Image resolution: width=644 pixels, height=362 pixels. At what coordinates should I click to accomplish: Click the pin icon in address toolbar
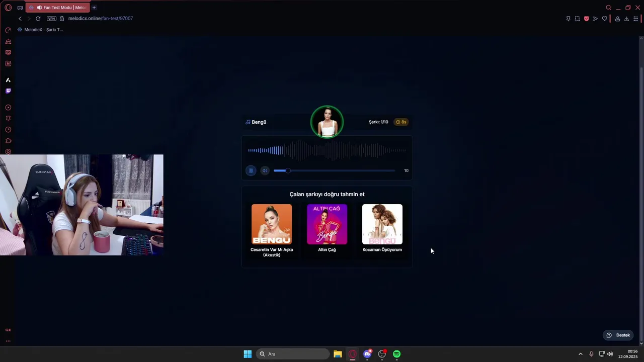pyautogui.click(x=568, y=19)
